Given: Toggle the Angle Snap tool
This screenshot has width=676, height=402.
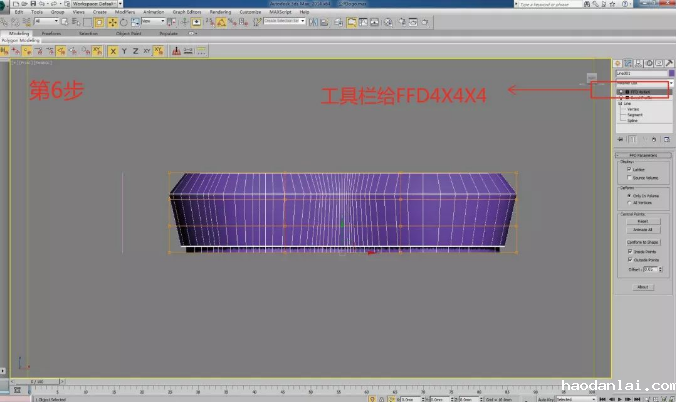Looking at the screenshot, I should click(x=221, y=22).
